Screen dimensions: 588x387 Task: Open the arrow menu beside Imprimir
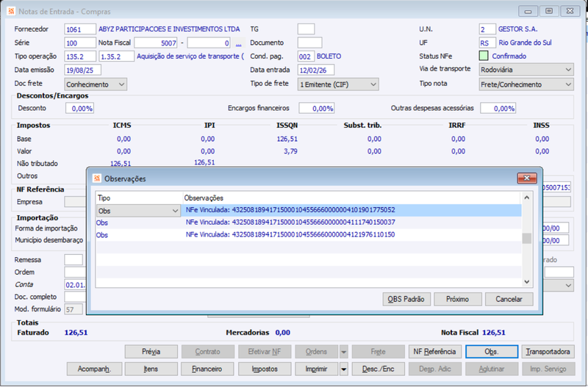tap(343, 369)
